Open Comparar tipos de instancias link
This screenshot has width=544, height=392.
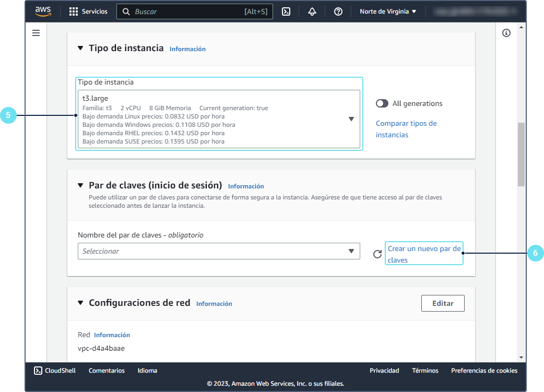pos(406,129)
